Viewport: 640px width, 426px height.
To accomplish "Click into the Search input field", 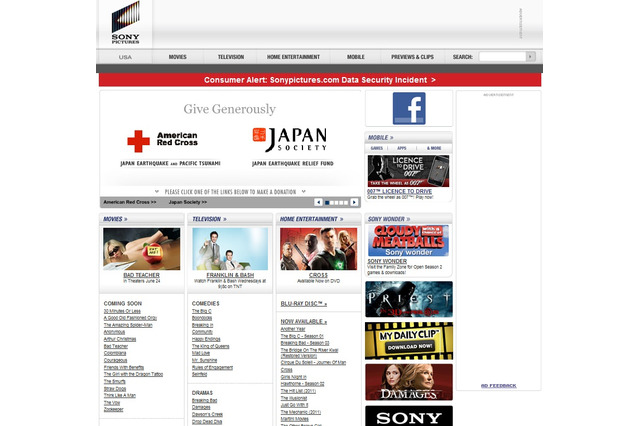I will click(x=502, y=57).
